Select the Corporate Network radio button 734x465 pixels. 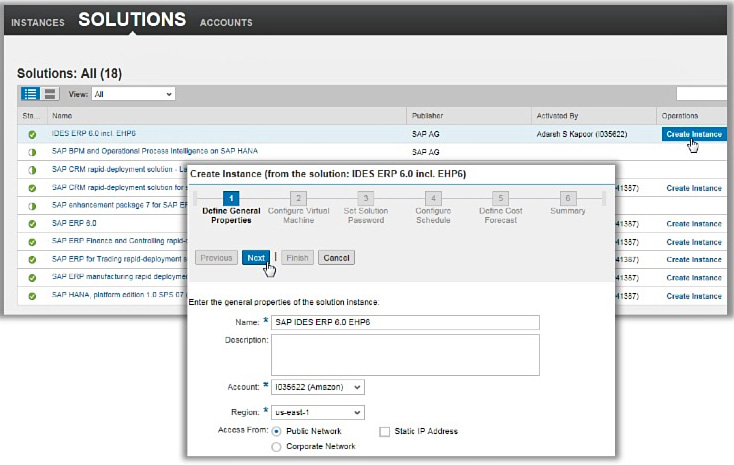point(276,447)
